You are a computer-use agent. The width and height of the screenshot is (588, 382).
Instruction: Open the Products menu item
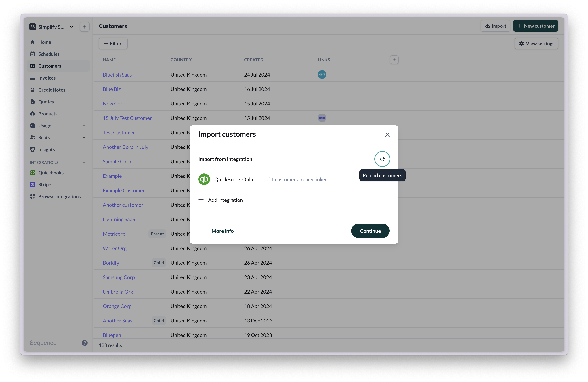58,114
